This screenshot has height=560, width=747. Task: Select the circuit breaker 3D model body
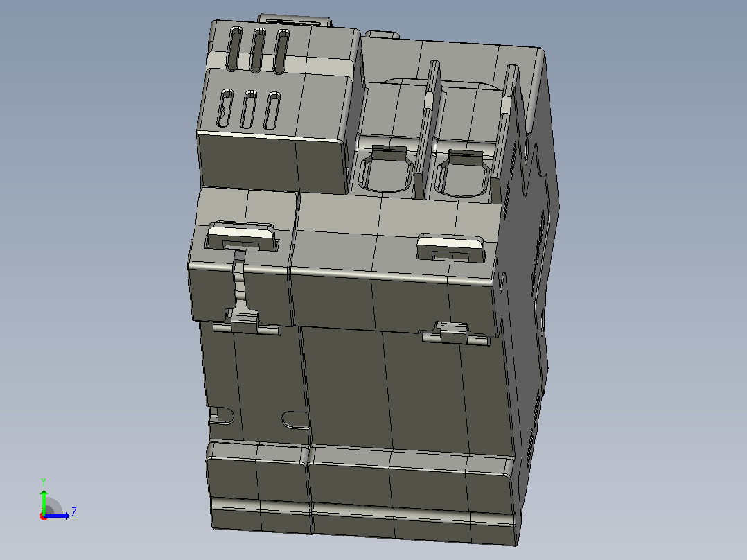click(373, 280)
